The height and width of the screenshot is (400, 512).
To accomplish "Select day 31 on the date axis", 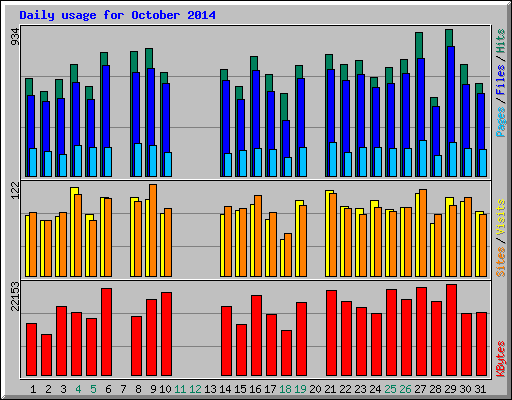I will point(480,389).
